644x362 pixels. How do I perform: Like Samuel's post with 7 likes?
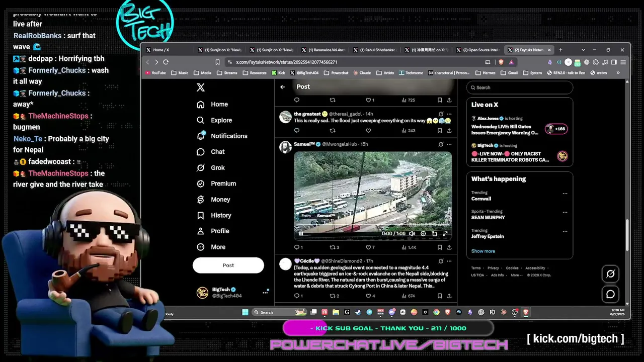coord(370,247)
